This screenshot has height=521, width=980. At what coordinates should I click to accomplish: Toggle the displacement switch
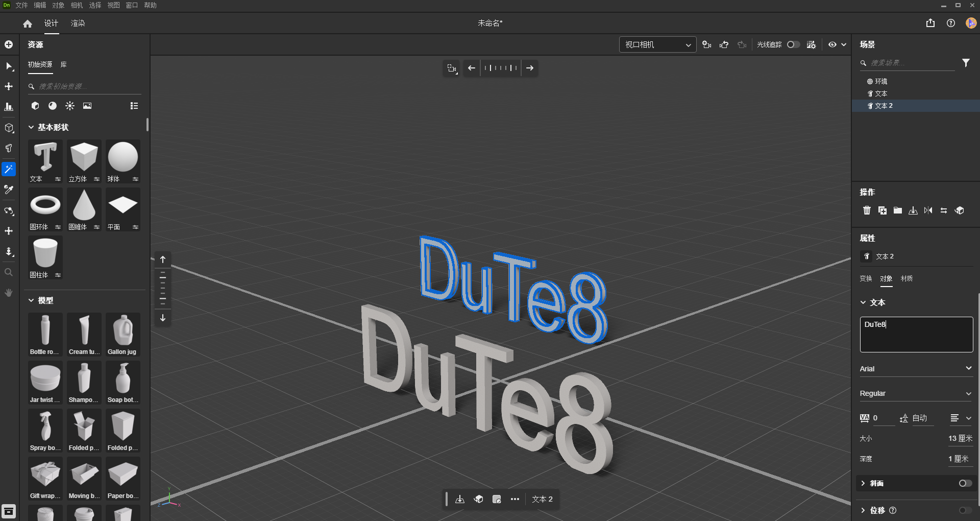[x=965, y=510]
